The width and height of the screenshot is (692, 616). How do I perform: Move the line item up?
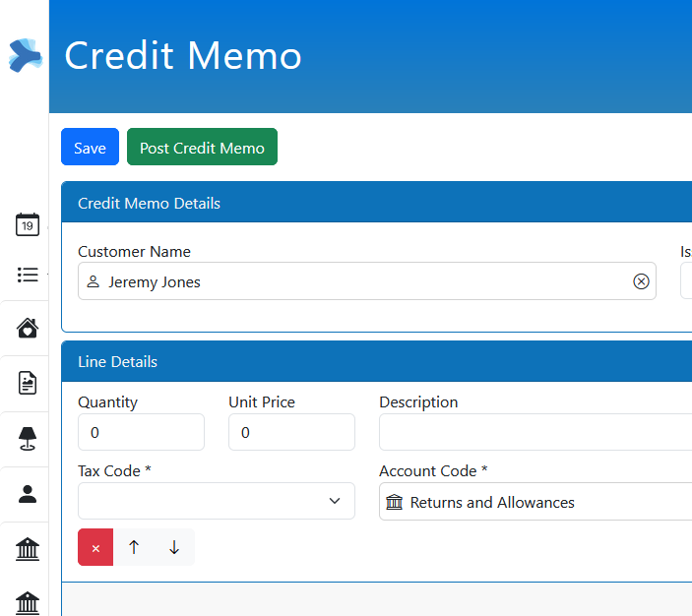click(x=135, y=548)
